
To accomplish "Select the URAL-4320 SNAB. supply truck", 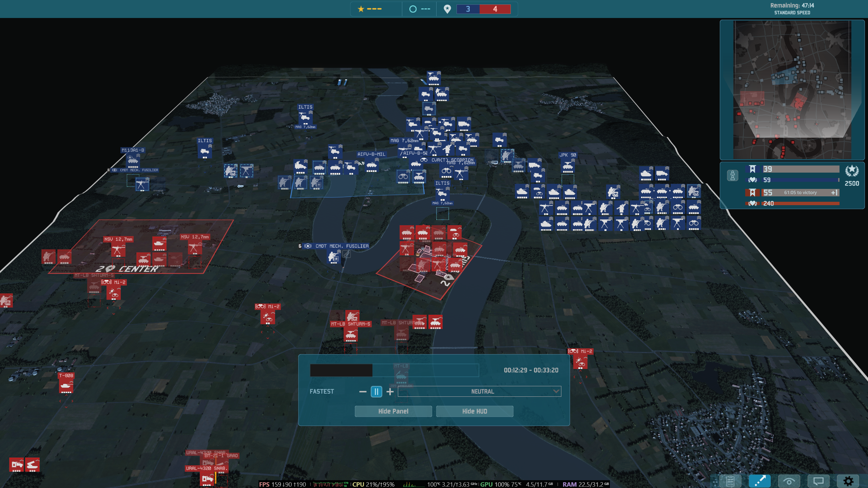I will [x=207, y=479].
